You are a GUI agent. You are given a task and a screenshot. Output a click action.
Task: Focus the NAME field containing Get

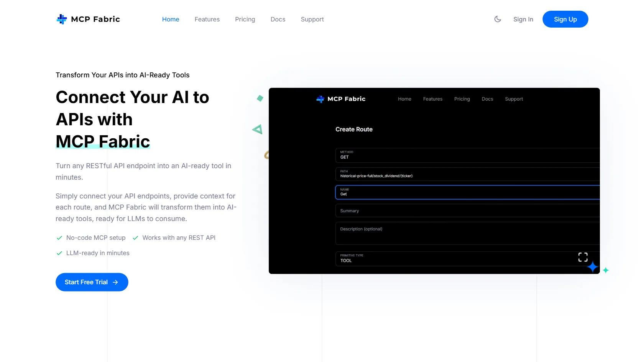(x=468, y=192)
